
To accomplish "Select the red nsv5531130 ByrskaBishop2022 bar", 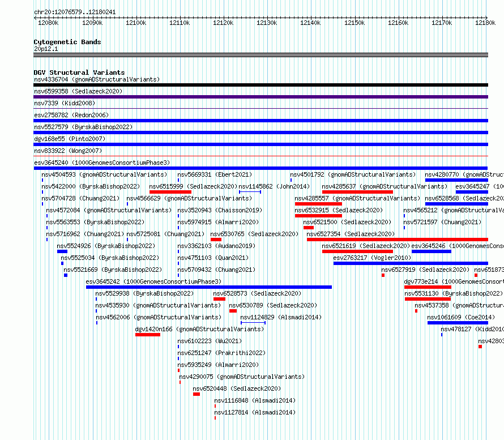I will coord(428,299).
